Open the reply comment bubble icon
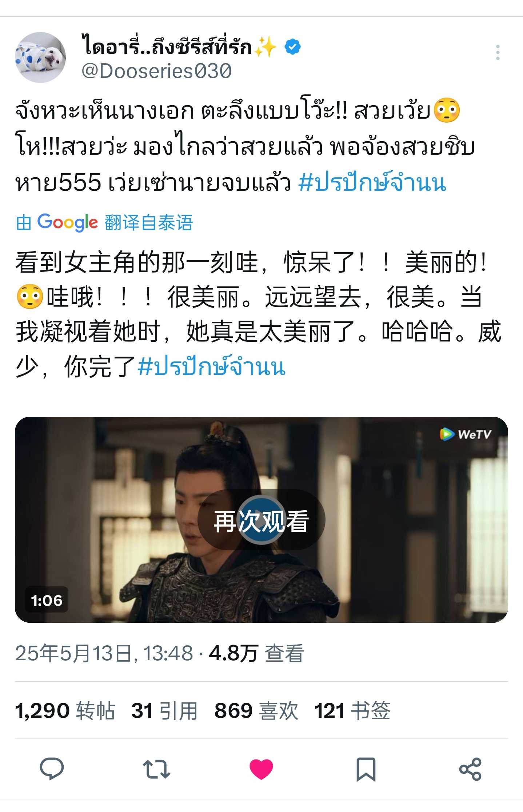 click(x=52, y=769)
